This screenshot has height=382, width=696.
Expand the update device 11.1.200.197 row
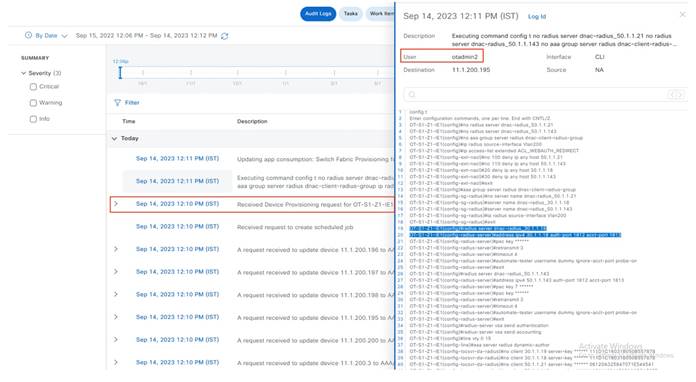point(116,272)
